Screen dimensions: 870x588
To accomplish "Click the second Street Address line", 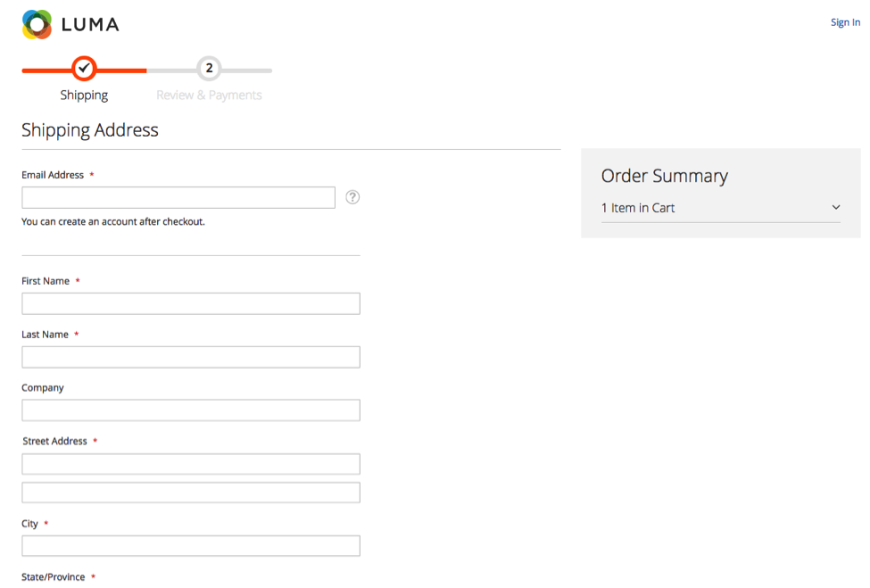I will (190, 492).
